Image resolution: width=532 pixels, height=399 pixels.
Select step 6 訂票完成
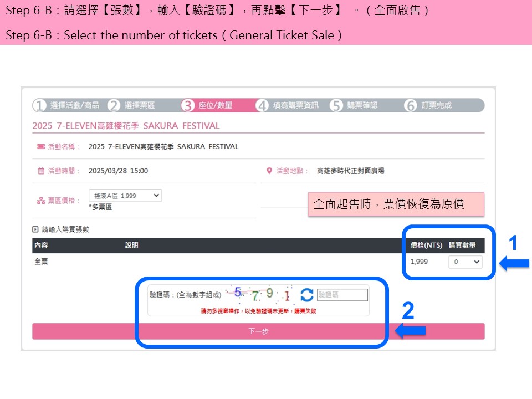tap(428, 105)
